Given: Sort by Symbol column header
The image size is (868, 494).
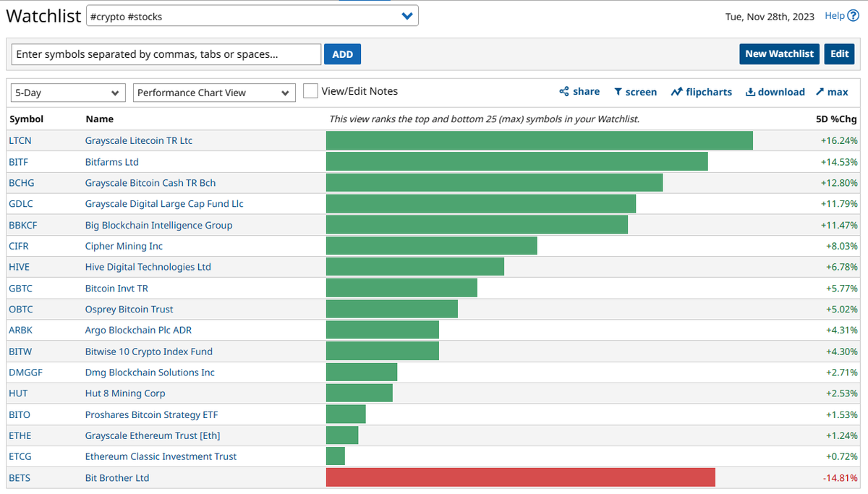Looking at the screenshot, I should (x=26, y=119).
